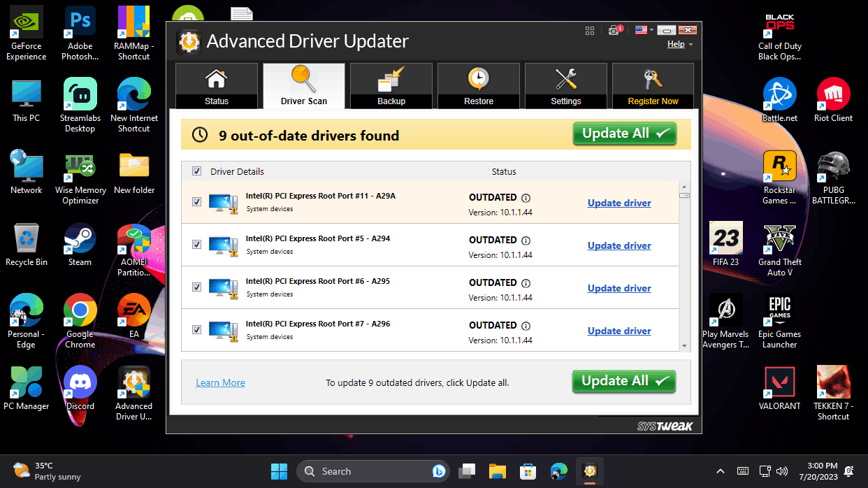
Task: Select the Register Now tab
Action: pyautogui.click(x=653, y=85)
